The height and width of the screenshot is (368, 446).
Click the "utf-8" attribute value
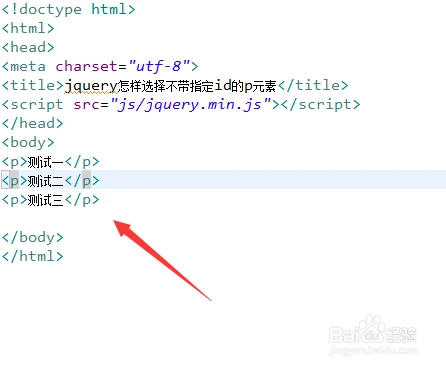point(159,66)
